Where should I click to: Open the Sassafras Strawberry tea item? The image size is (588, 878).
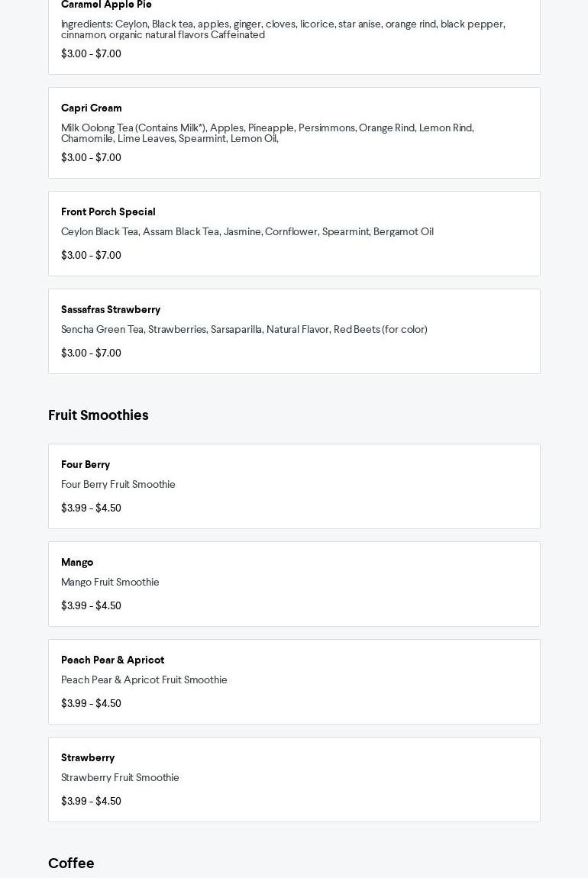click(111, 310)
